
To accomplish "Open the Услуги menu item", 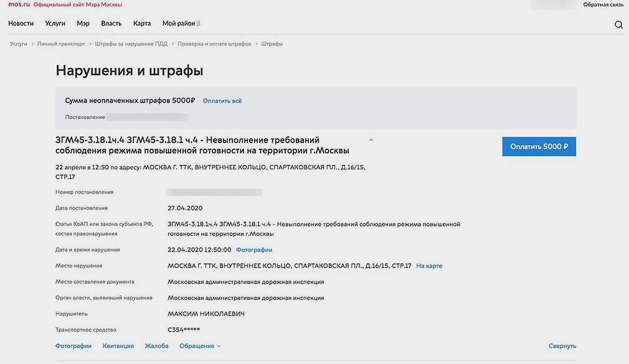I will [55, 24].
